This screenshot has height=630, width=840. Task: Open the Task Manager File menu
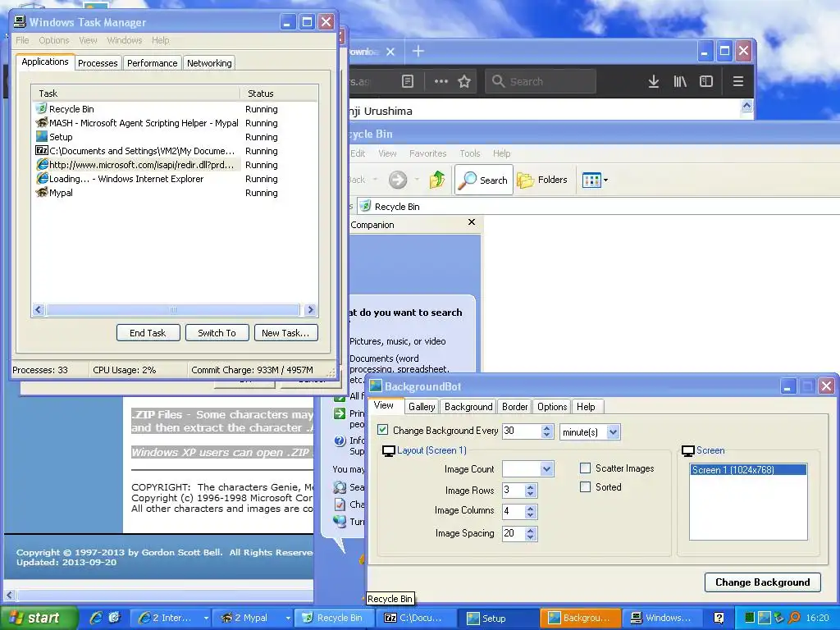pyautogui.click(x=22, y=40)
